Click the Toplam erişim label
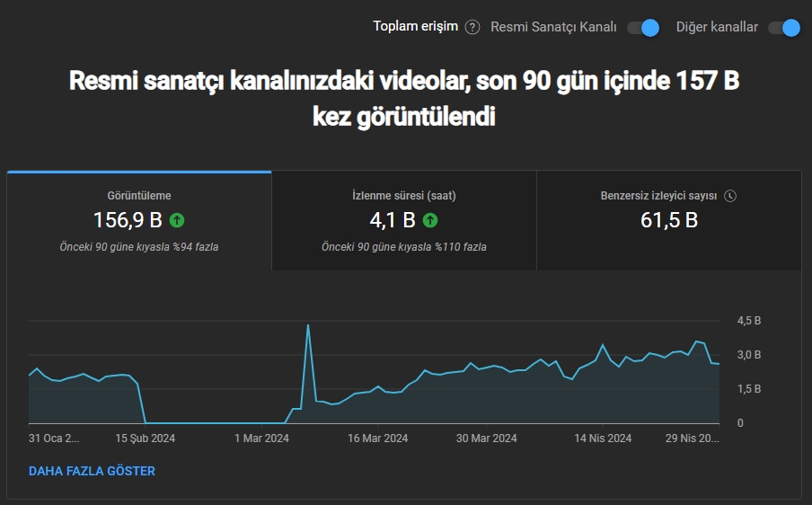 (x=415, y=26)
